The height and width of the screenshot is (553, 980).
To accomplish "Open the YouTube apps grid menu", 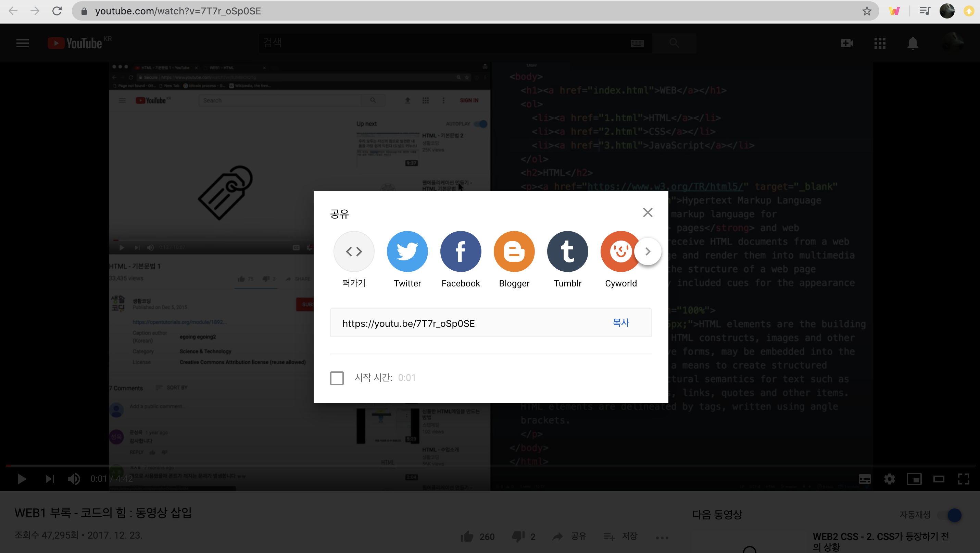I will [x=880, y=43].
